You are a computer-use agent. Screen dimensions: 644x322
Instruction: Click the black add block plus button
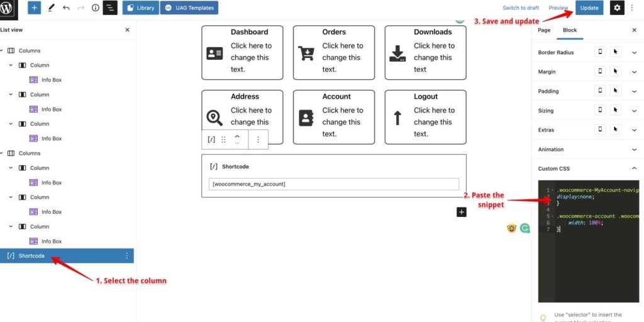[x=462, y=212]
